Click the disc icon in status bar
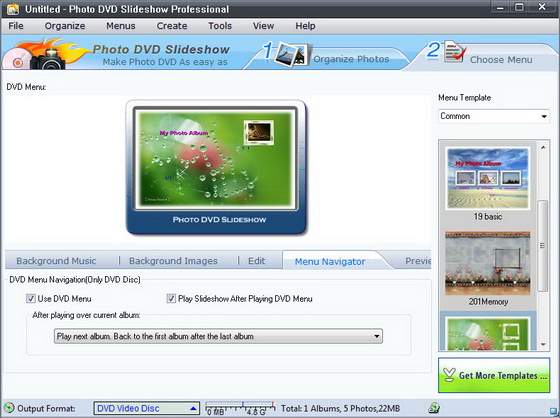 point(434,408)
